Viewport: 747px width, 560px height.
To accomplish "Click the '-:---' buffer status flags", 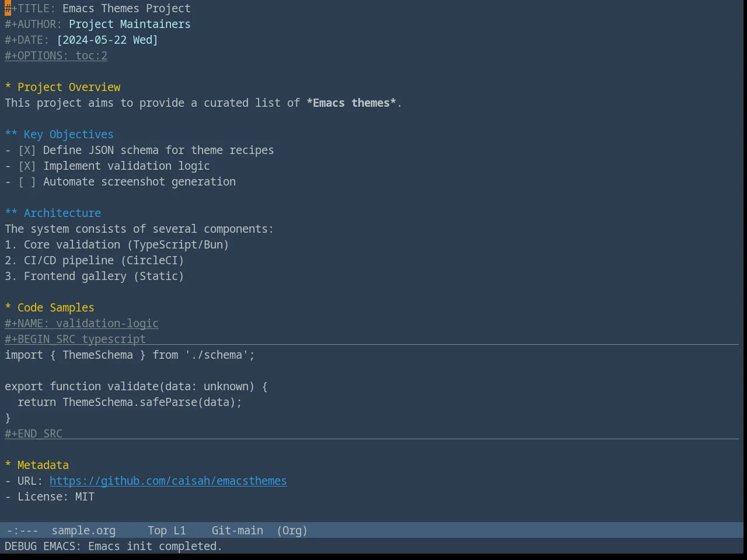I will coord(22,530).
